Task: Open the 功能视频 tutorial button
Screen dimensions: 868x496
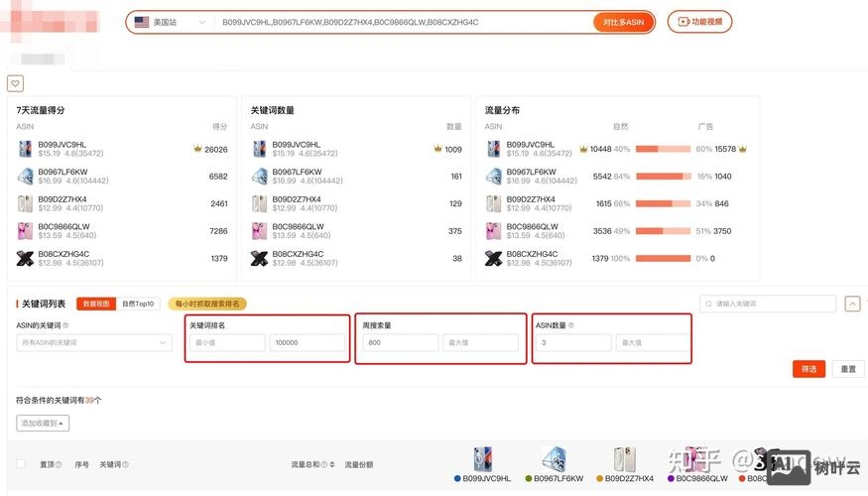Action: 699,22
